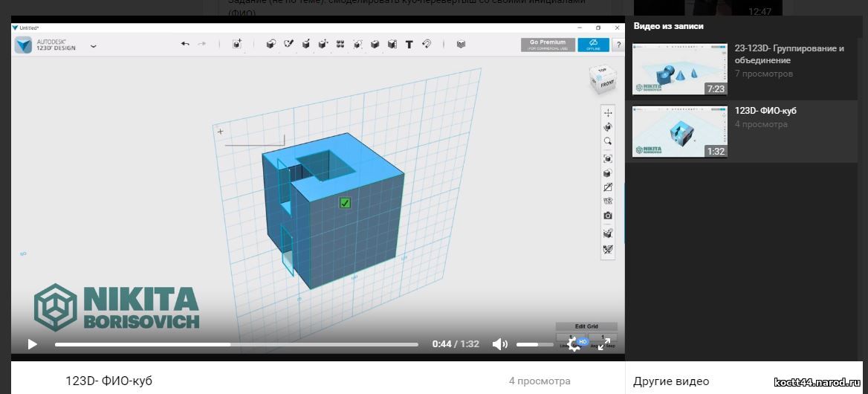Enter fullscreen video mode
The image size is (868, 394).
604,344
